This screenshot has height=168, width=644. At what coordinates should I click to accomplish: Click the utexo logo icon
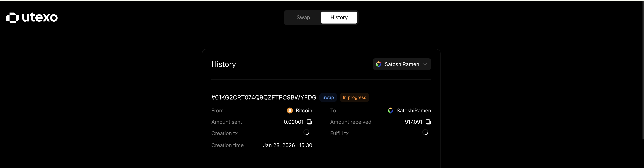coord(12,18)
